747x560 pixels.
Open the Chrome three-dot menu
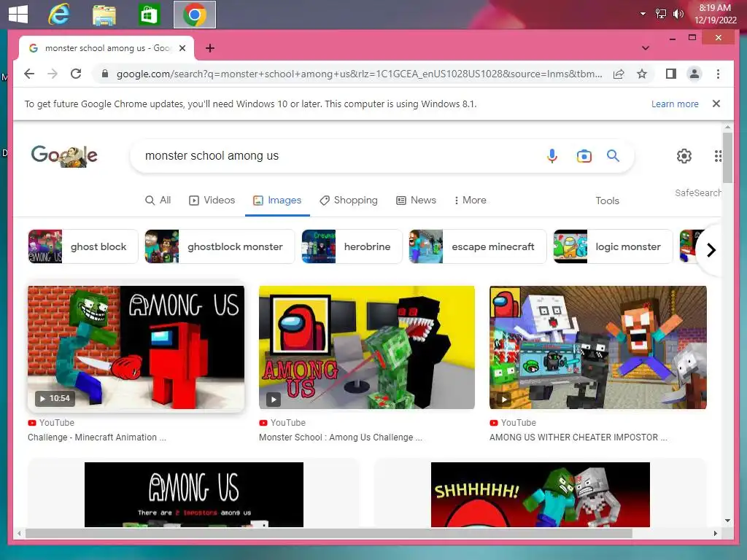(x=718, y=74)
